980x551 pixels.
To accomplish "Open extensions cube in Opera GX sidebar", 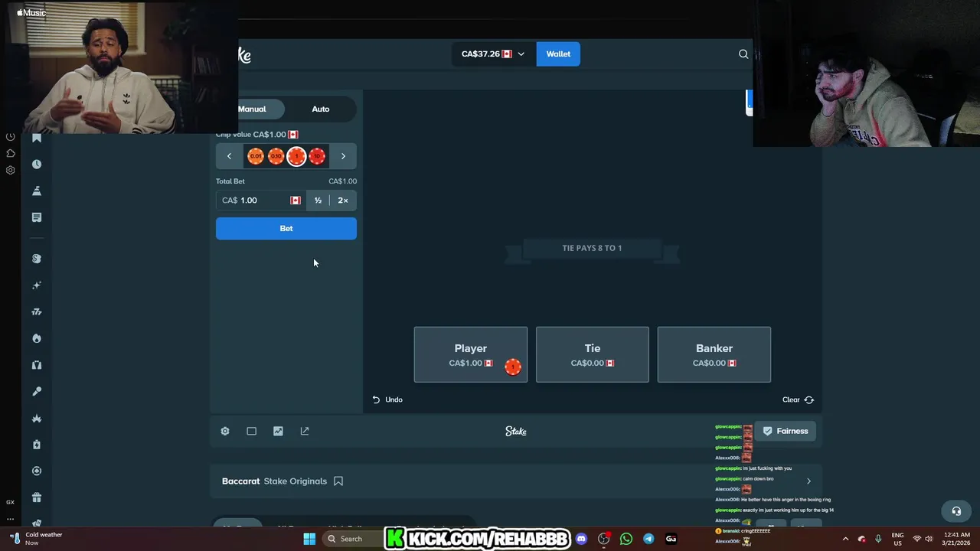I will pyautogui.click(x=11, y=153).
